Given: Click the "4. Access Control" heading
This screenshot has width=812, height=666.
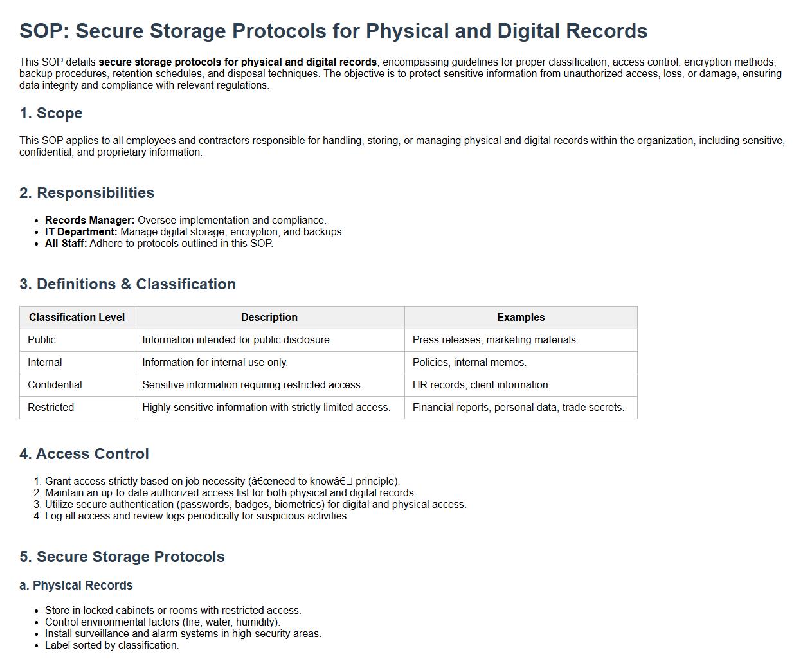Looking at the screenshot, I should click(84, 454).
